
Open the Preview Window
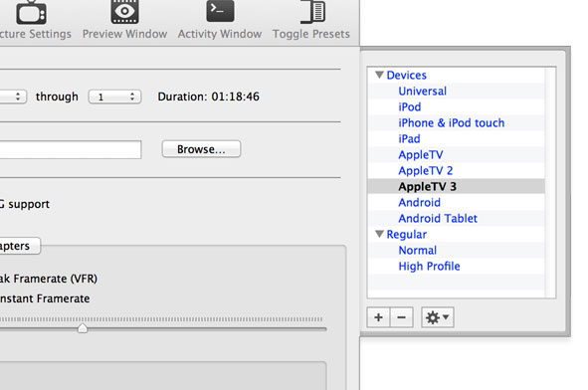click(x=124, y=20)
